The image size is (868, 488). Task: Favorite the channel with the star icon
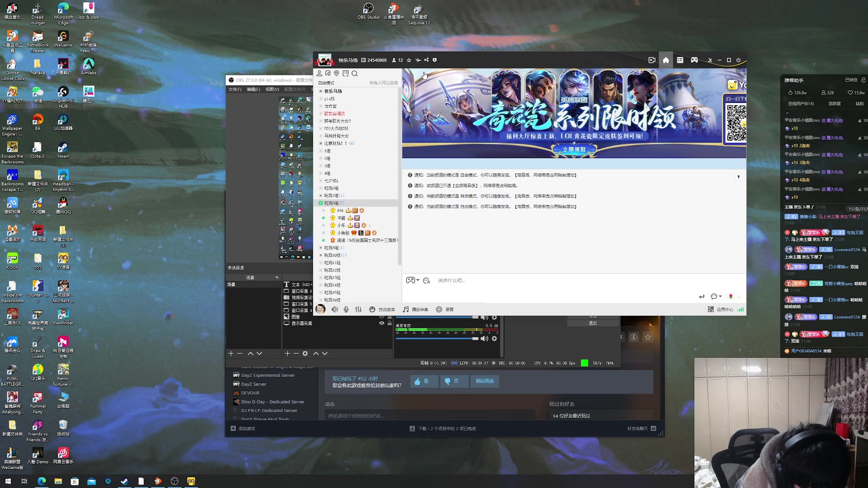(x=409, y=60)
